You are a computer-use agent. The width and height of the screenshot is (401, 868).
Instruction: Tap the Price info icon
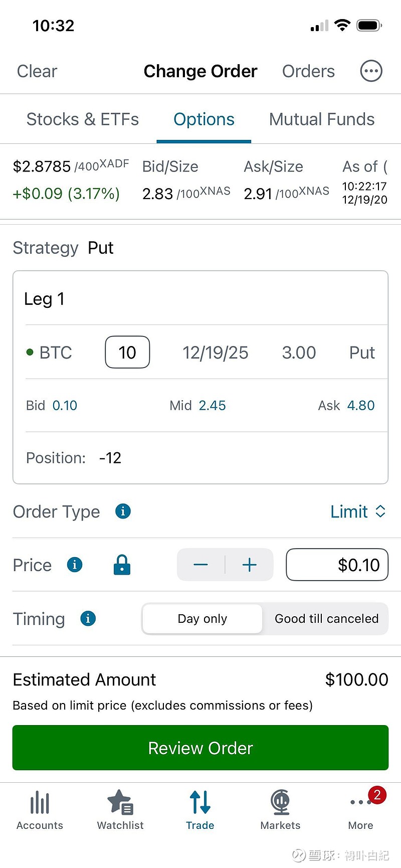tap(75, 565)
